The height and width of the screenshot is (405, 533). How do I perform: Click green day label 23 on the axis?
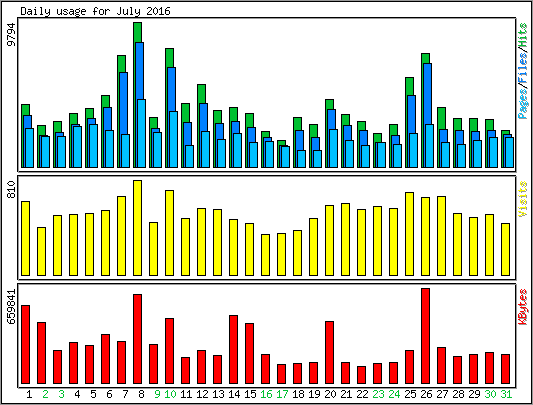pos(378,394)
